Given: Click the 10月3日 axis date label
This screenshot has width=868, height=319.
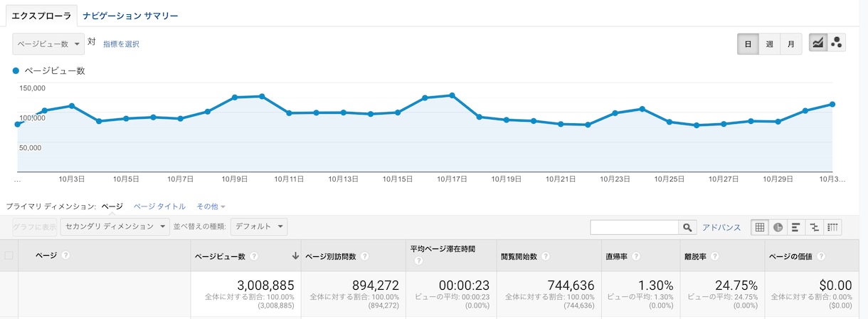Looking at the screenshot, I should [x=72, y=179].
